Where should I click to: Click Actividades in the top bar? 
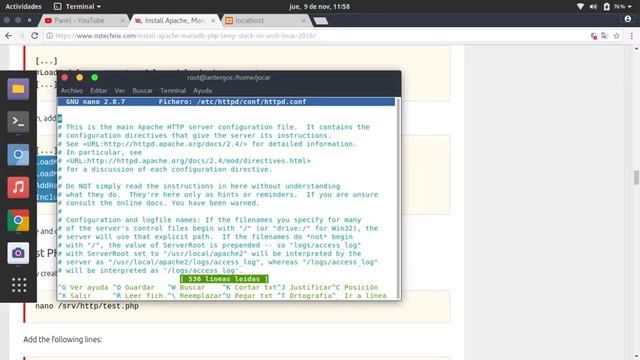23,7
